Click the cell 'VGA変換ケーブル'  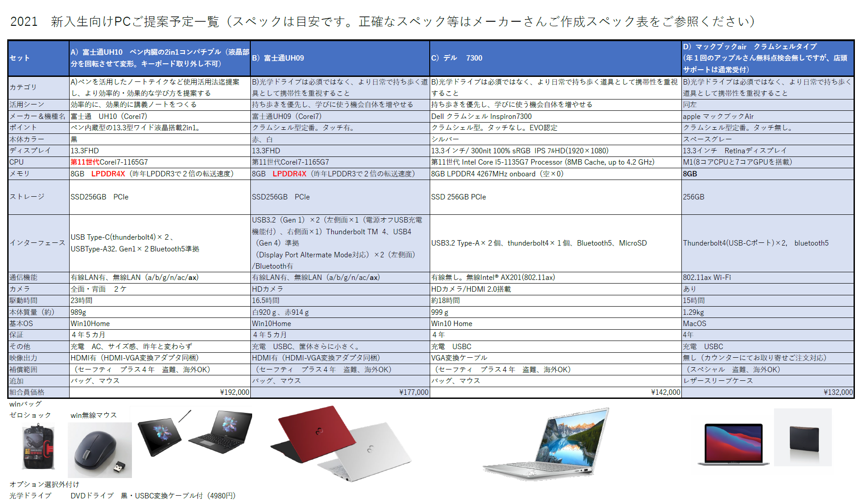click(555, 358)
